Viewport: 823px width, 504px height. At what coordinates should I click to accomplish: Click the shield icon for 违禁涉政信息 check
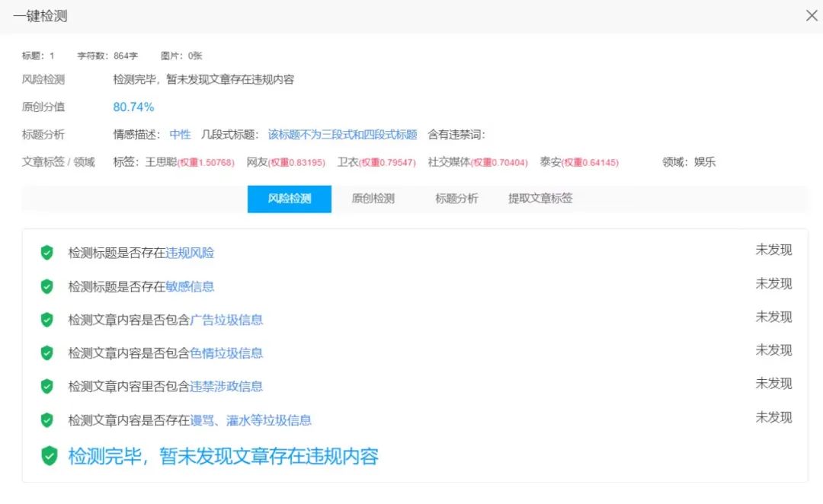(46, 387)
